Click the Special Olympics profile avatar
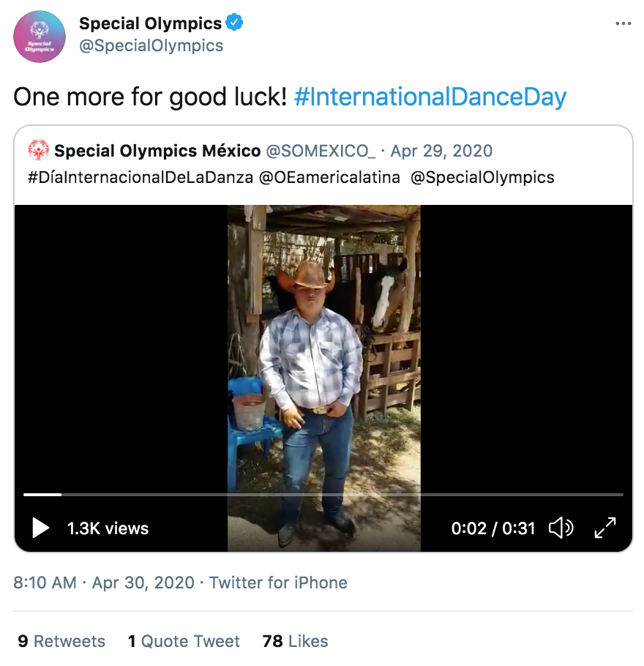 (x=40, y=37)
